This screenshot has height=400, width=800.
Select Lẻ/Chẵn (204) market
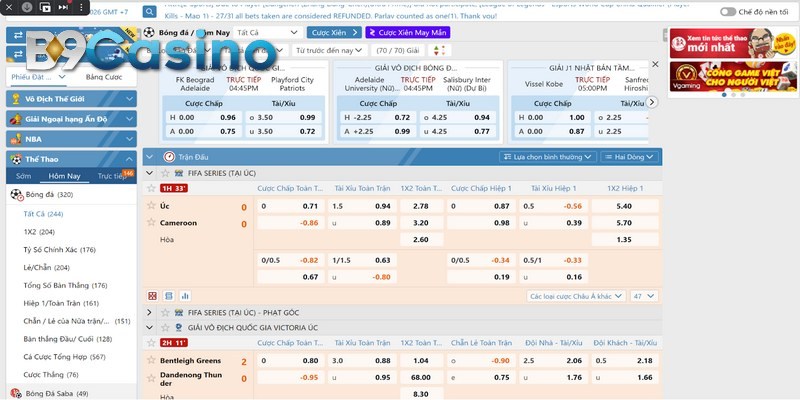pos(46,268)
